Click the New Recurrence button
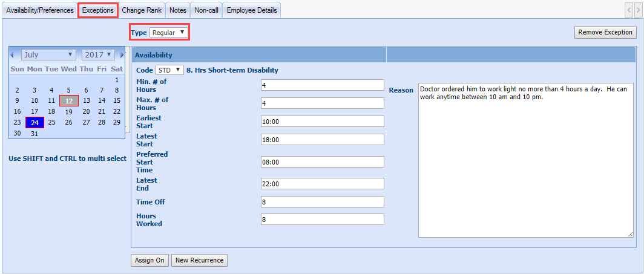 pos(199,261)
